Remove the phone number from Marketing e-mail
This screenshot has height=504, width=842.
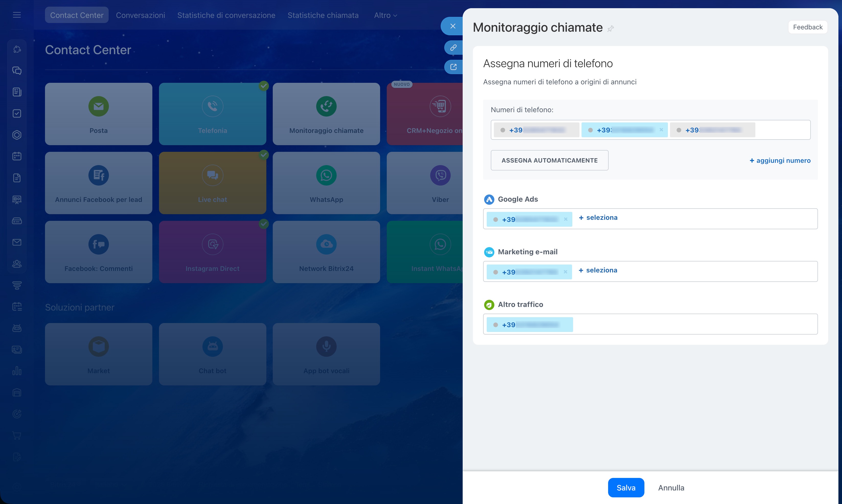pyautogui.click(x=565, y=272)
